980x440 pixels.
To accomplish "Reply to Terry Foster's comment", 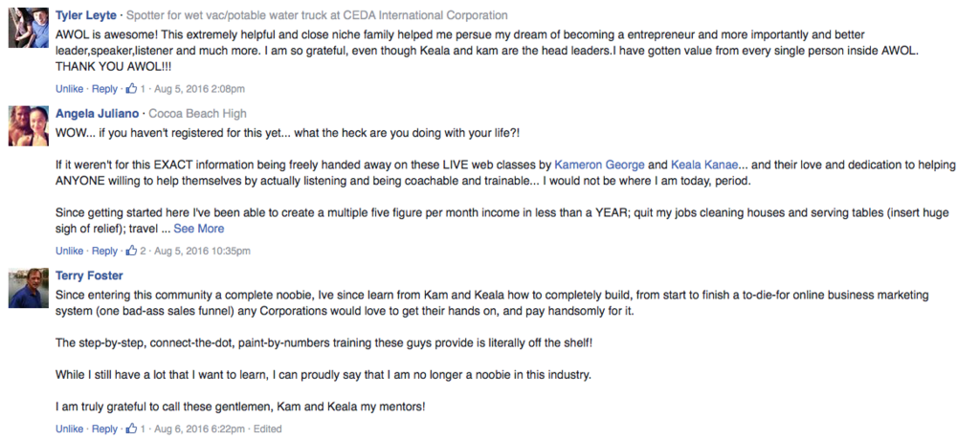I will click(104, 429).
